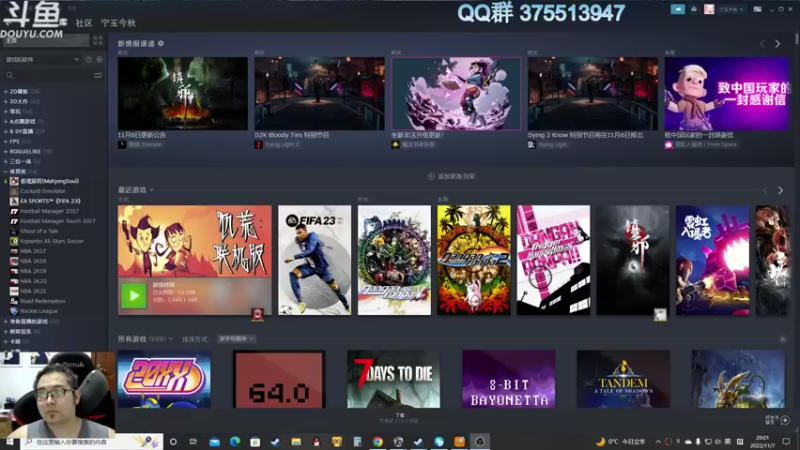Open Chrome from the taskbar
The width and height of the screenshot is (800, 450).
[378, 441]
